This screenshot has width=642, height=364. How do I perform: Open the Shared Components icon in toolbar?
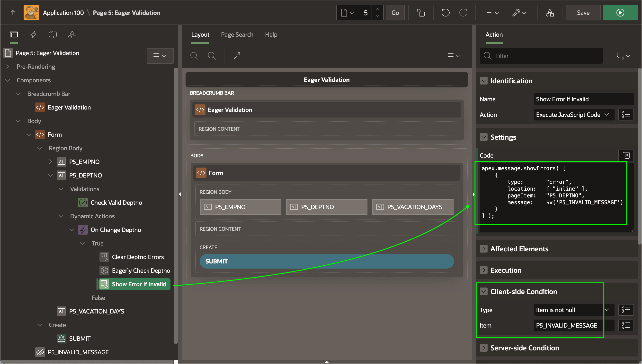[550, 13]
